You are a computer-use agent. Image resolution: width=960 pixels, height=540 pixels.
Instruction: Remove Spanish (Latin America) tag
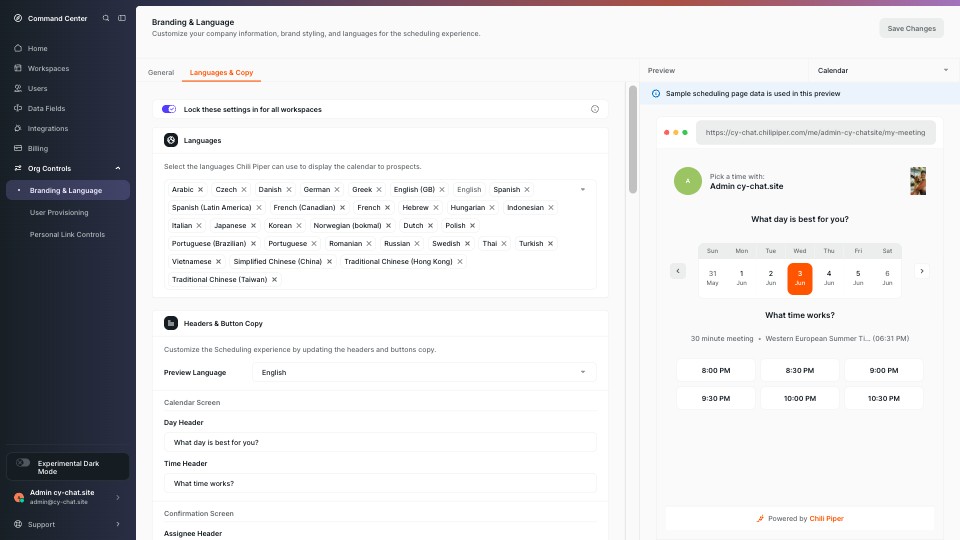point(259,208)
